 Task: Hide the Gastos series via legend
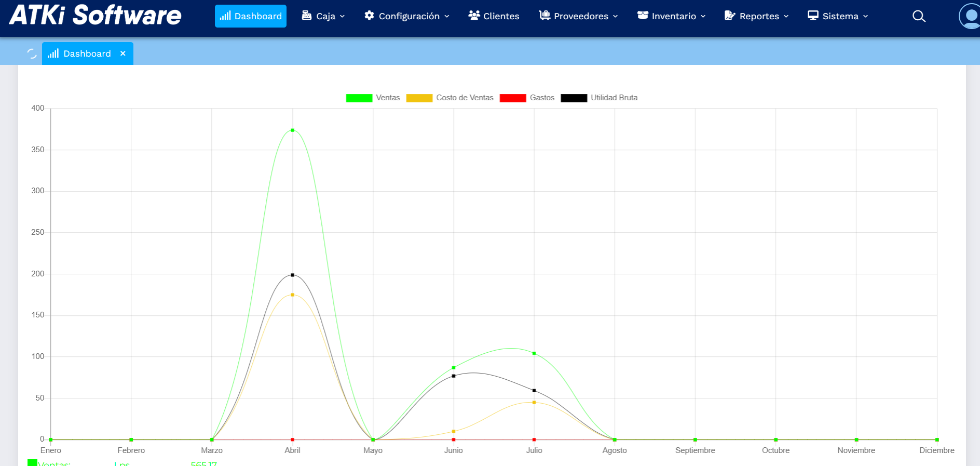pyautogui.click(x=527, y=98)
